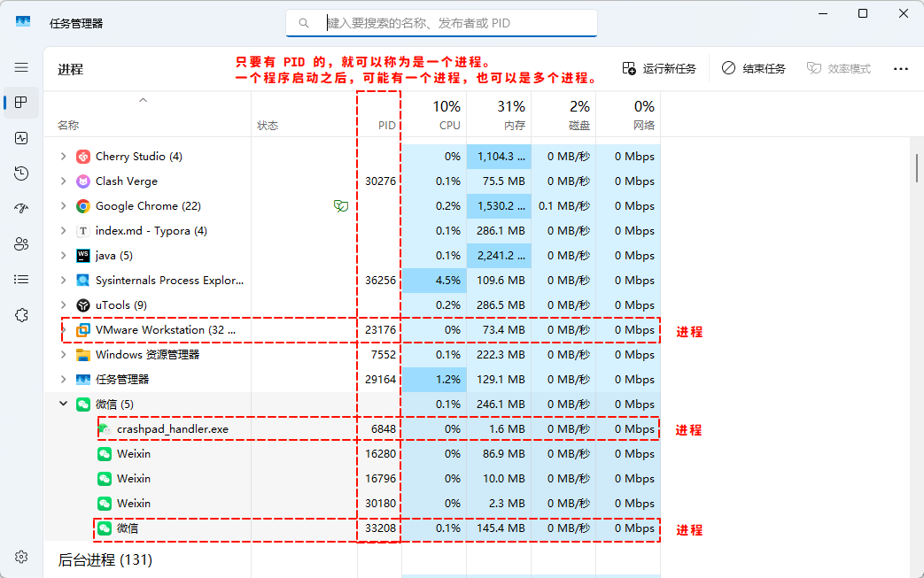
Task: Click the three-dot more options button
Action: tap(901, 69)
